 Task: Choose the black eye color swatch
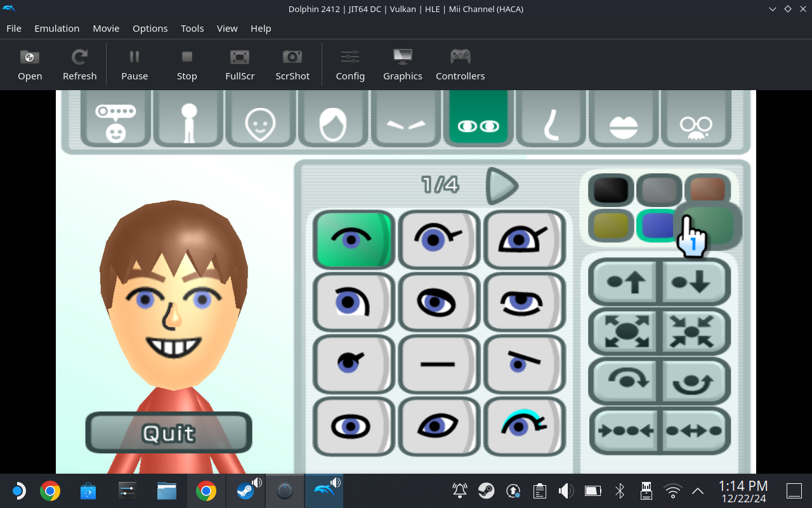pyautogui.click(x=611, y=190)
